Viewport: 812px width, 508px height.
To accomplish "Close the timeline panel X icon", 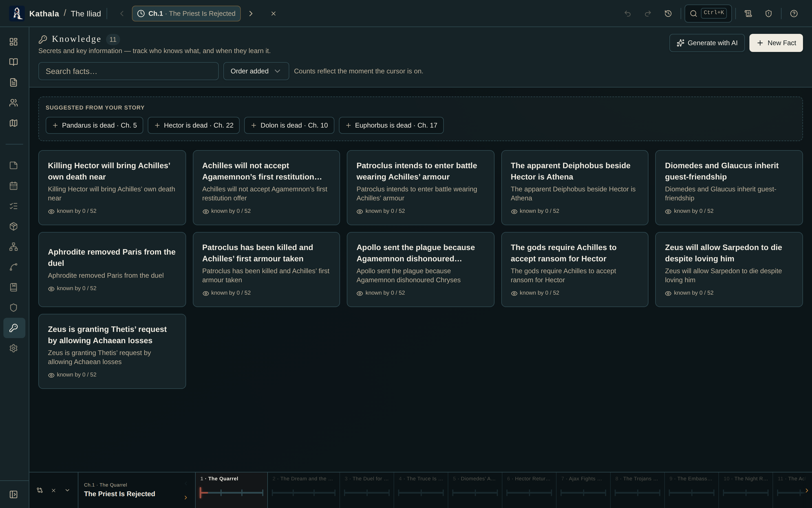I will pos(53,491).
